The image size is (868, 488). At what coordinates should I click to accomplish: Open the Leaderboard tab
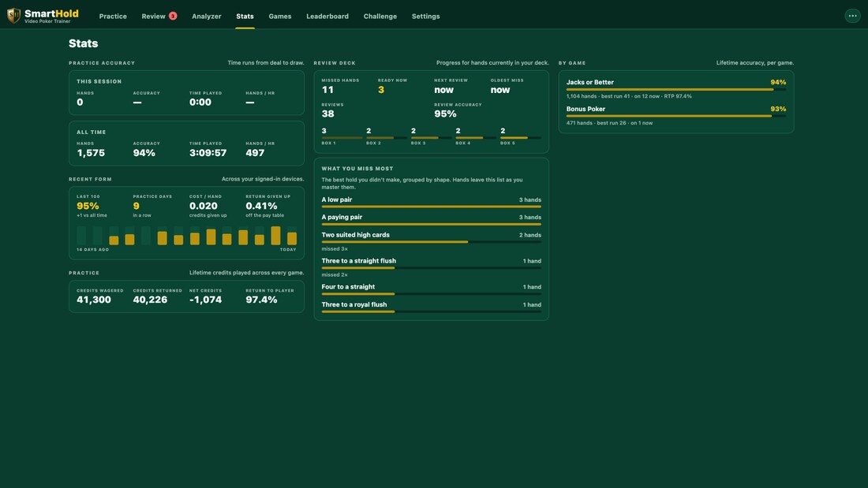(x=327, y=17)
